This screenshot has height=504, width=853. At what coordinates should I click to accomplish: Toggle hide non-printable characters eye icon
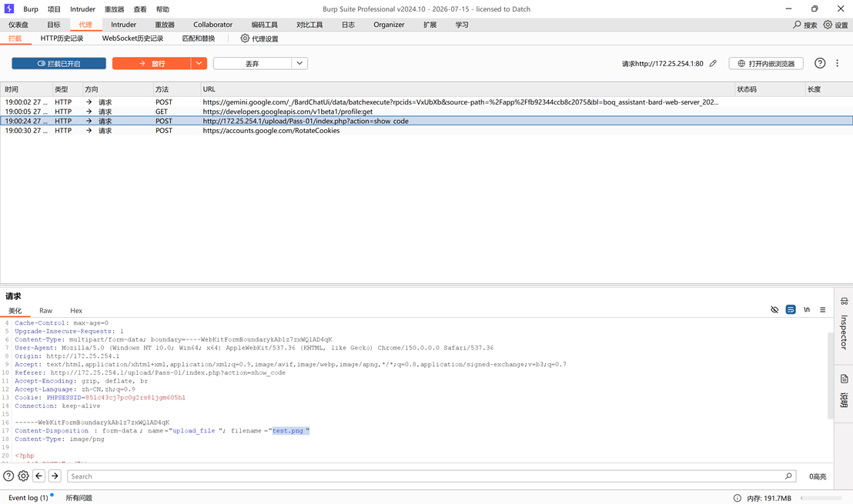pyautogui.click(x=774, y=309)
